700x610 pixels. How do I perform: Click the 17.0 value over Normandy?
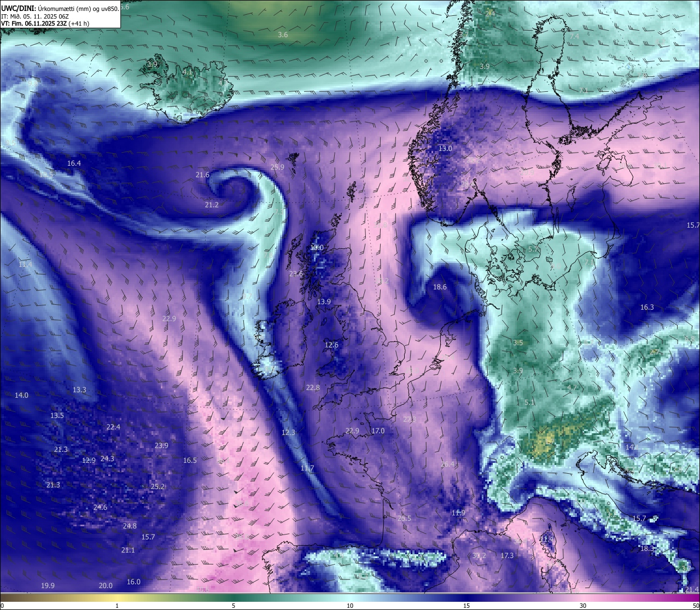[x=378, y=431]
